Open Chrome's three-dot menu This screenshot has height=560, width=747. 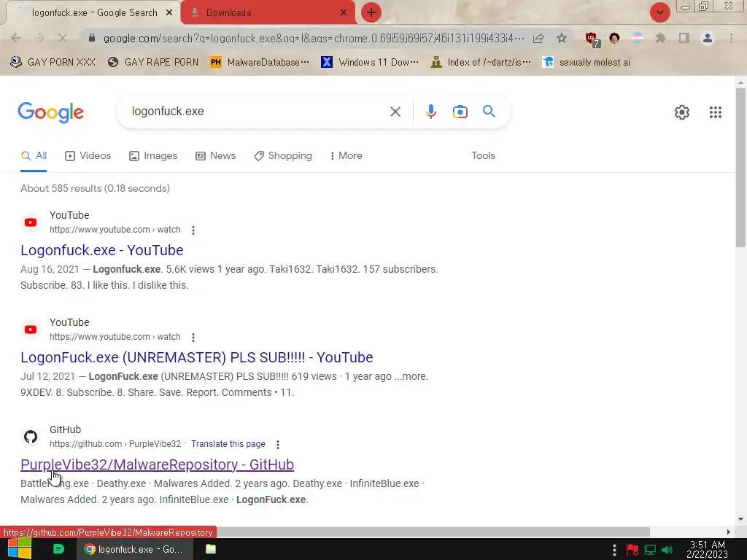(731, 38)
